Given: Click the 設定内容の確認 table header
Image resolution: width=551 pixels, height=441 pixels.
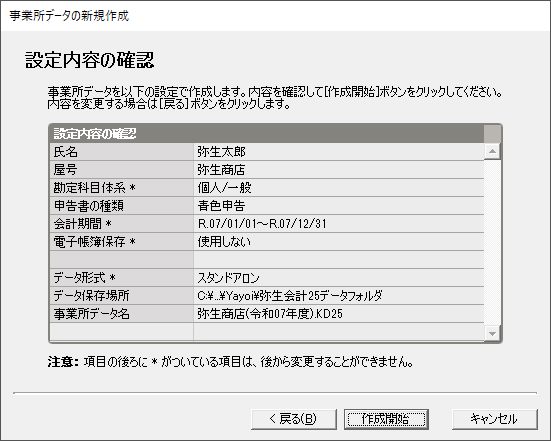Looking at the screenshot, I should point(267,134).
